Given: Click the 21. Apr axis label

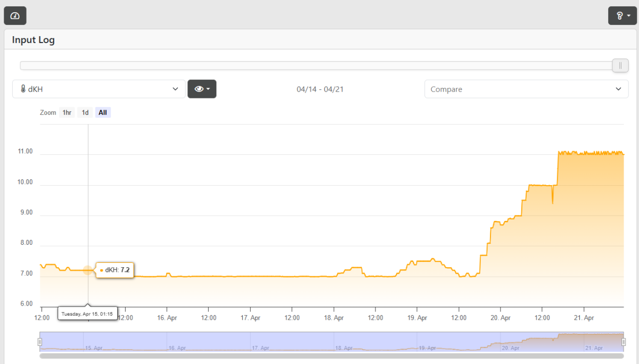Looking at the screenshot, I should point(584,318).
